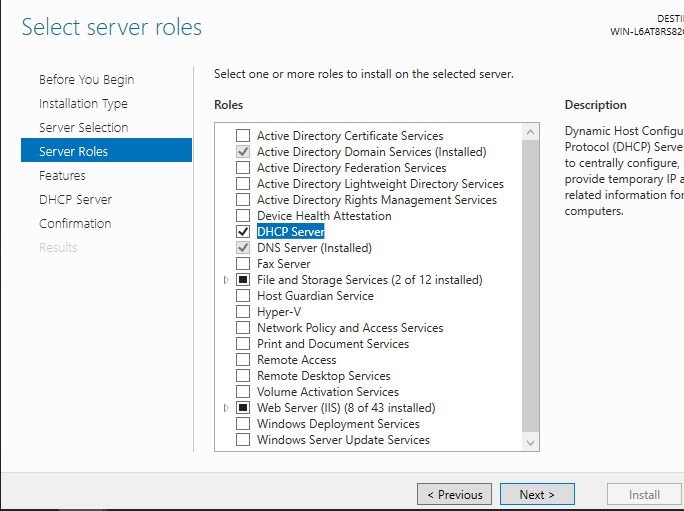Select the Server Roles step
Screen dimensions: 684x511
click(x=106, y=150)
